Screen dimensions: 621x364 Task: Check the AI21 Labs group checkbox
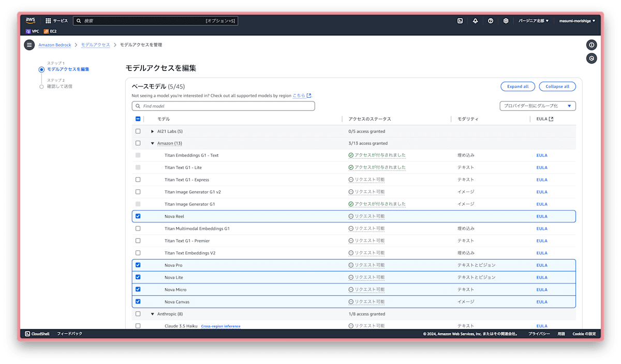tap(138, 131)
